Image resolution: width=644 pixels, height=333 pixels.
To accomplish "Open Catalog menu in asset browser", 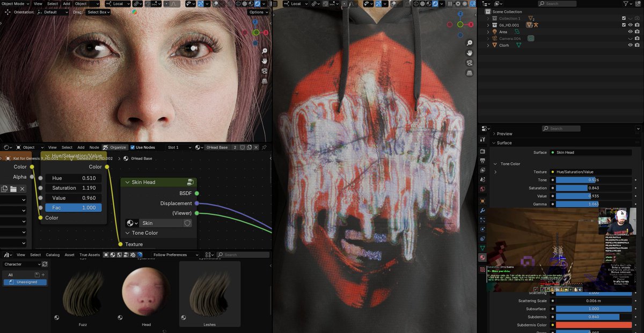I will [x=53, y=255].
